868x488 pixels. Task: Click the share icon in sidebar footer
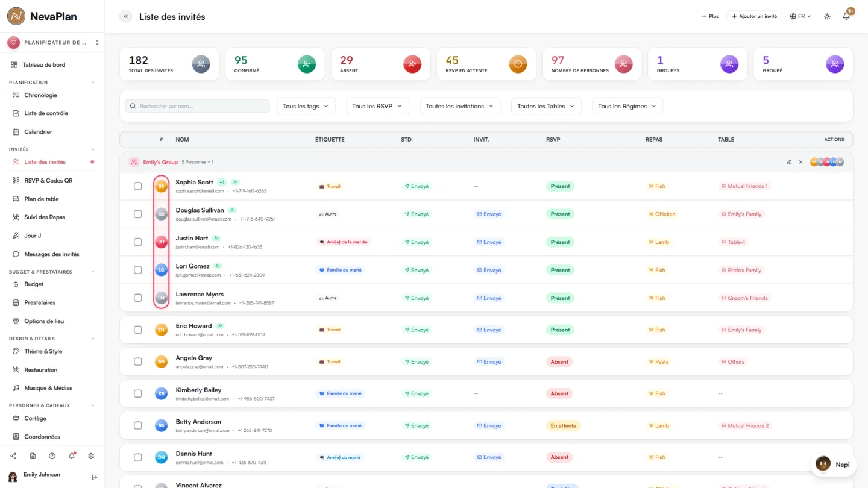click(13, 456)
